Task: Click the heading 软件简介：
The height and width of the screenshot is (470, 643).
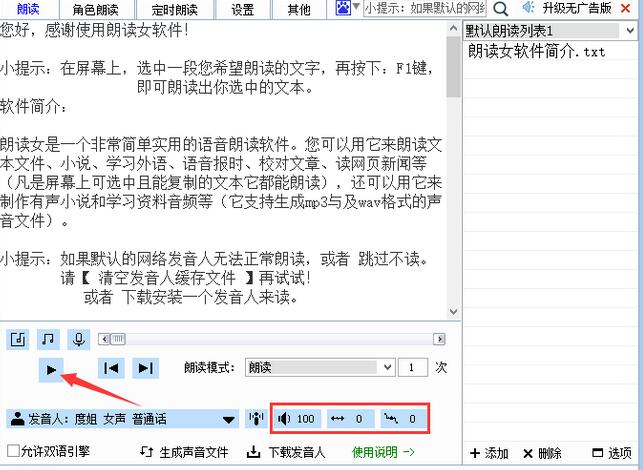Action: tap(34, 106)
